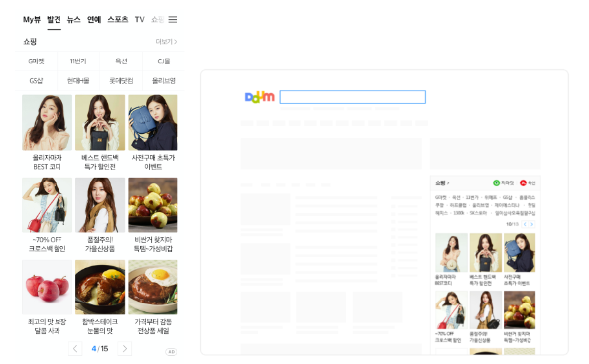Open 베스트 핸드백 특가 할인전 thumbnail in mobile grid
The image size is (589, 364).
click(100, 122)
